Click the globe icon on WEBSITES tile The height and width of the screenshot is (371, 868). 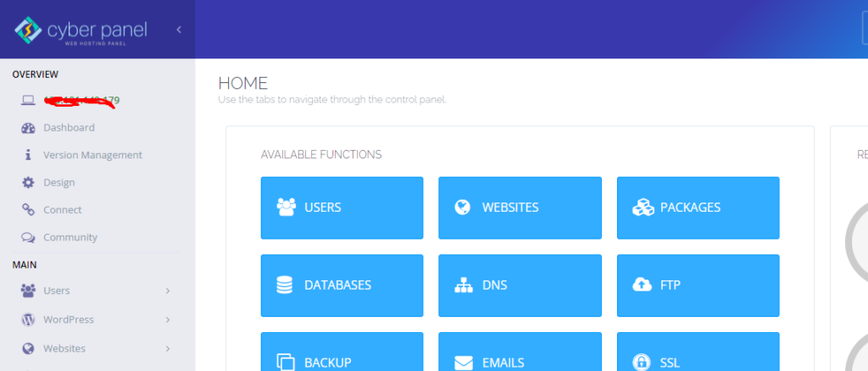point(463,208)
